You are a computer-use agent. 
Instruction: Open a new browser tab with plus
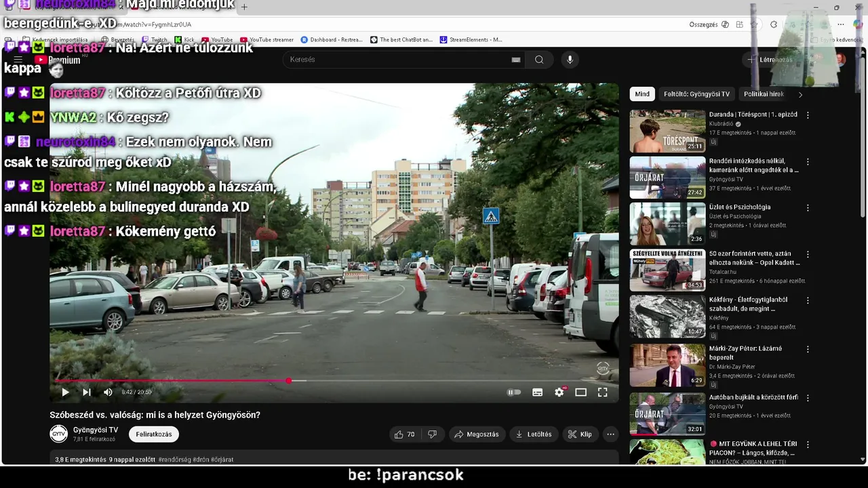point(244,7)
